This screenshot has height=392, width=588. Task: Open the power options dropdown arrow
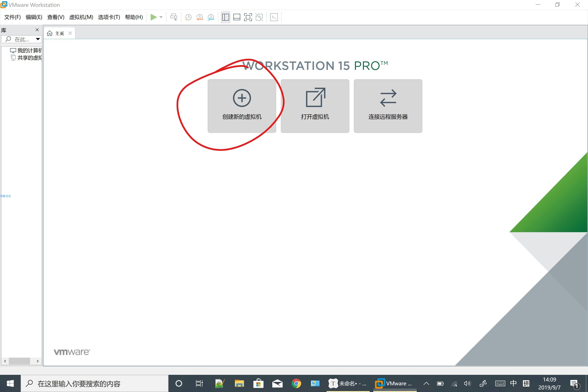tap(161, 17)
